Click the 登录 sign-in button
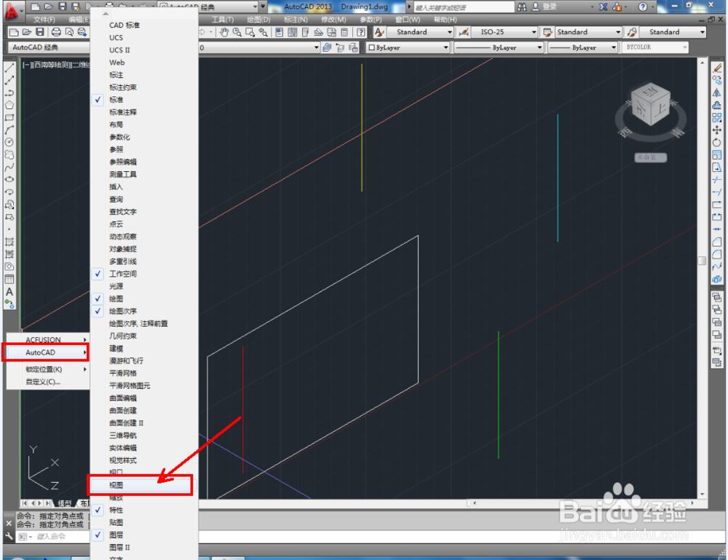 pyautogui.click(x=544, y=7)
